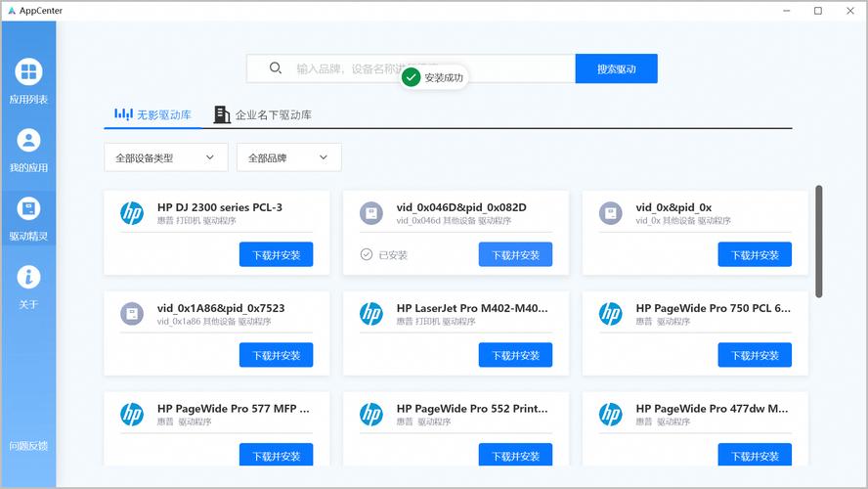868x489 pixels.
Task: Install the vid_0x&pid_0x driver
Action: tap(755, 254)
